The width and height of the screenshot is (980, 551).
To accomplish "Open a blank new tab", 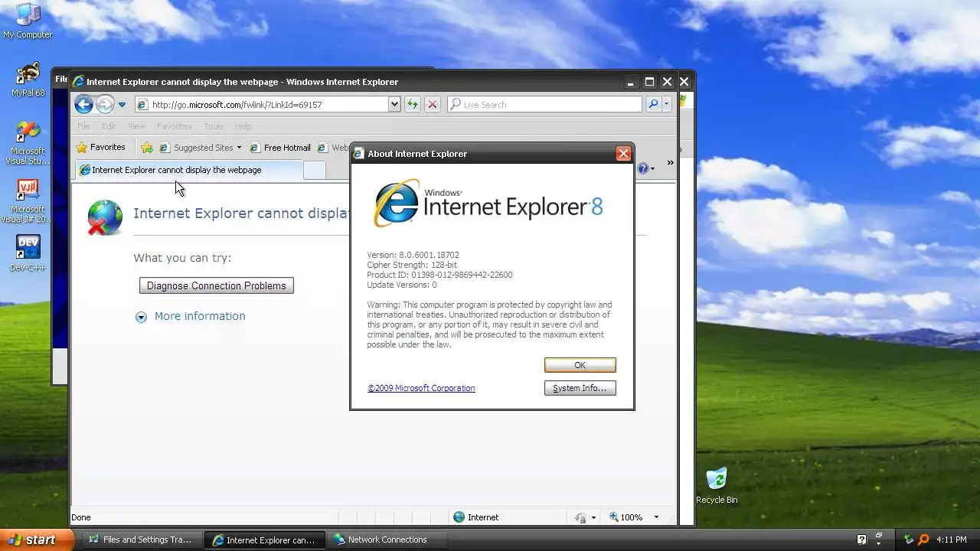I will (315, 171).
